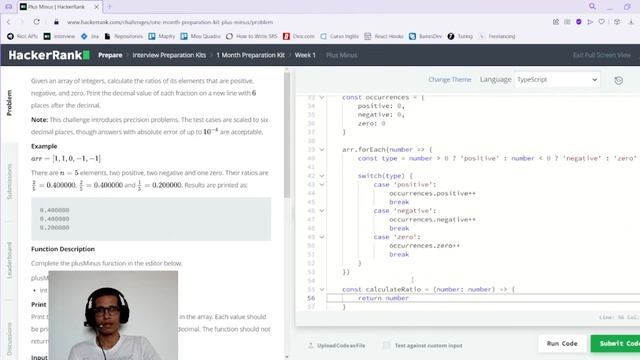Select the Leaderboard side tab
The height and width of the screenshot is (360, 640).
9,260
